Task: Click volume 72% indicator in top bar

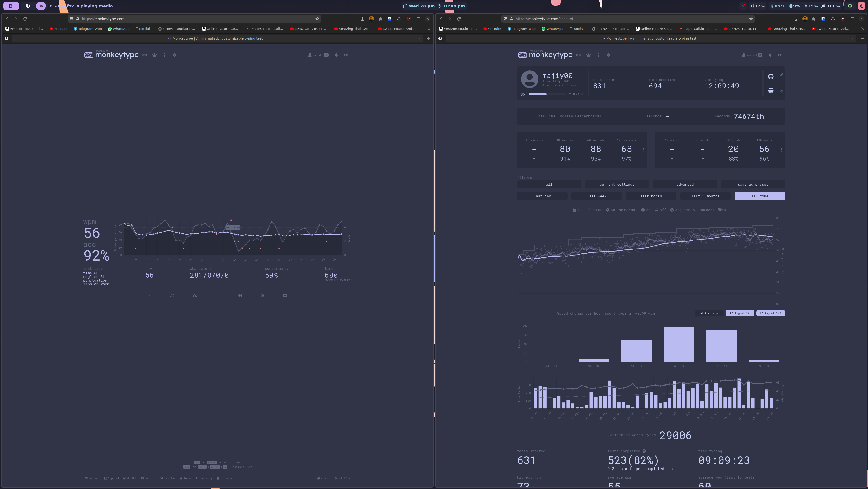Action: click(757, 6)
